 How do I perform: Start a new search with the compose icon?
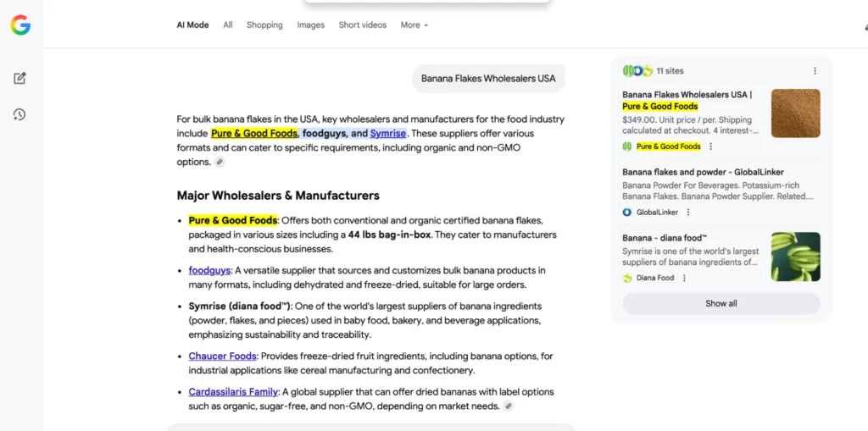pyautogui.click(x=20, y=78)
